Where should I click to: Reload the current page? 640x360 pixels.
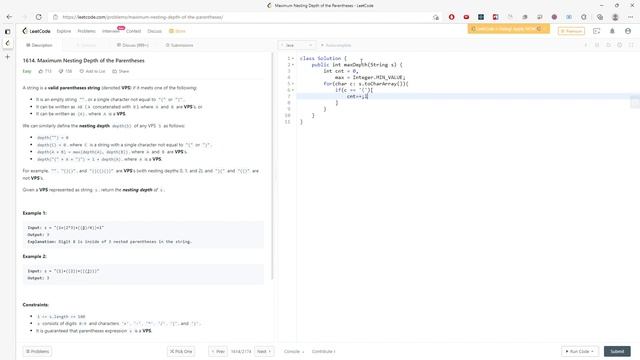(x=38, y=17)
